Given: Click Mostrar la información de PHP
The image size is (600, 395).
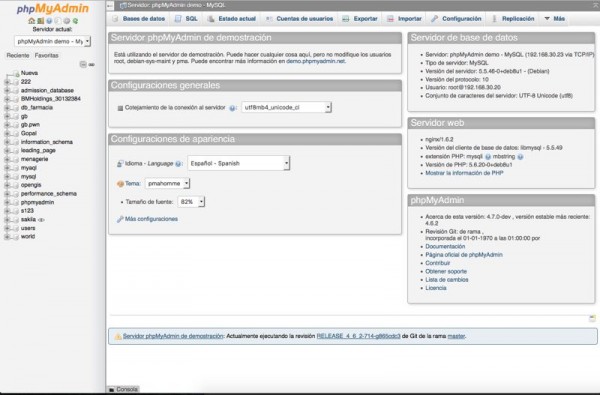Looking at the screenshot, I should tap(464, 173).
